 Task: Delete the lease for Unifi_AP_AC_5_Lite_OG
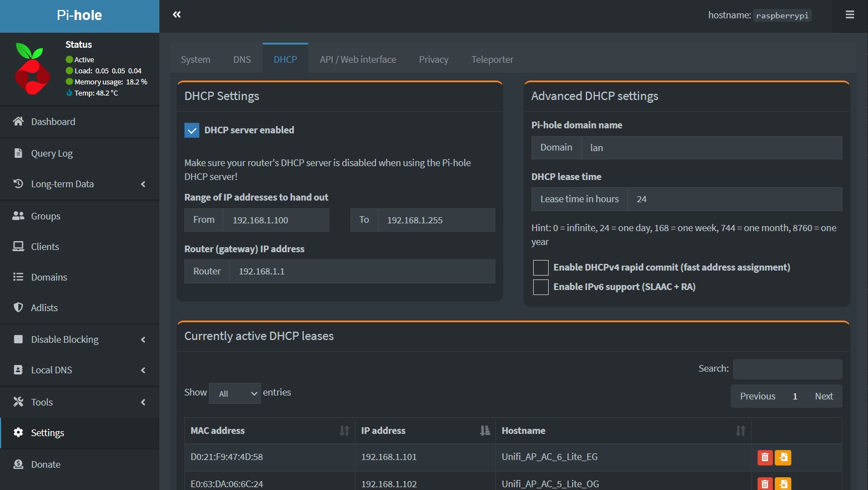(x=765, y=483)
